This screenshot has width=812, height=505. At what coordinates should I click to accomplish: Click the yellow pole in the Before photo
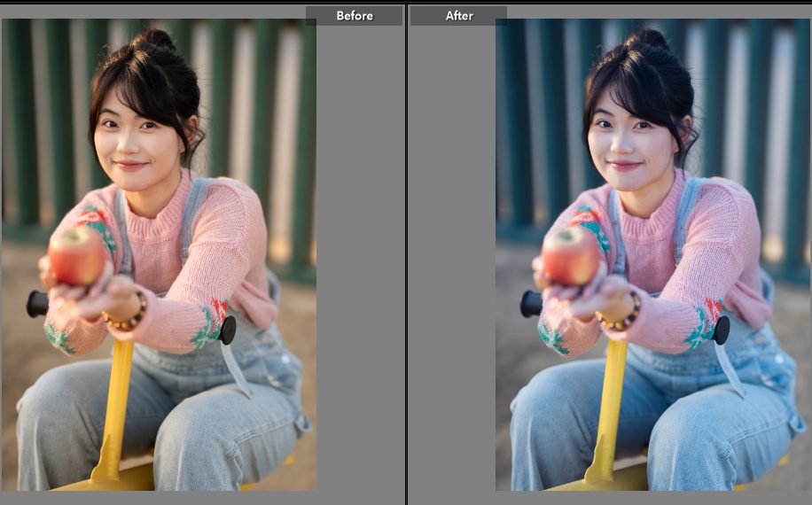coord(117,399)
